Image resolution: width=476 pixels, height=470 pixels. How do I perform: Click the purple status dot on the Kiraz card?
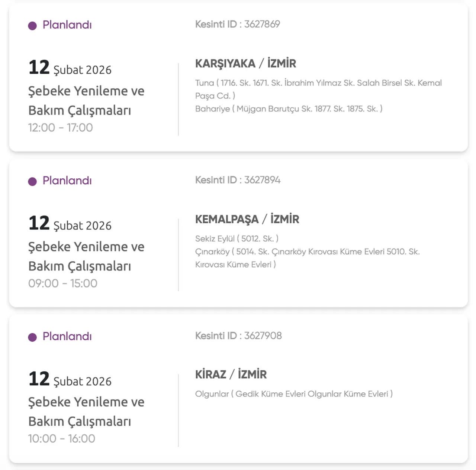click(x=32, y=337)
